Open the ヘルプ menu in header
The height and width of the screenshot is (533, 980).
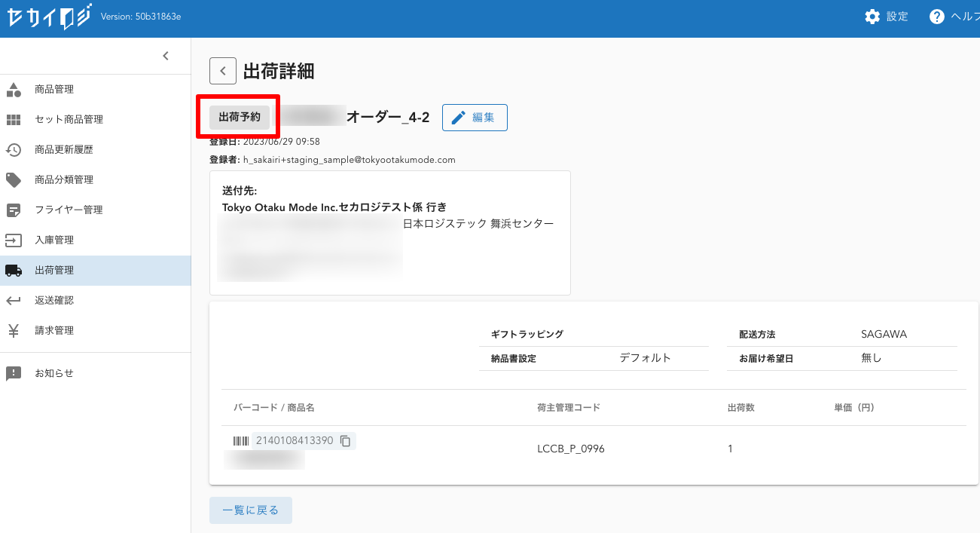[954, 17]
